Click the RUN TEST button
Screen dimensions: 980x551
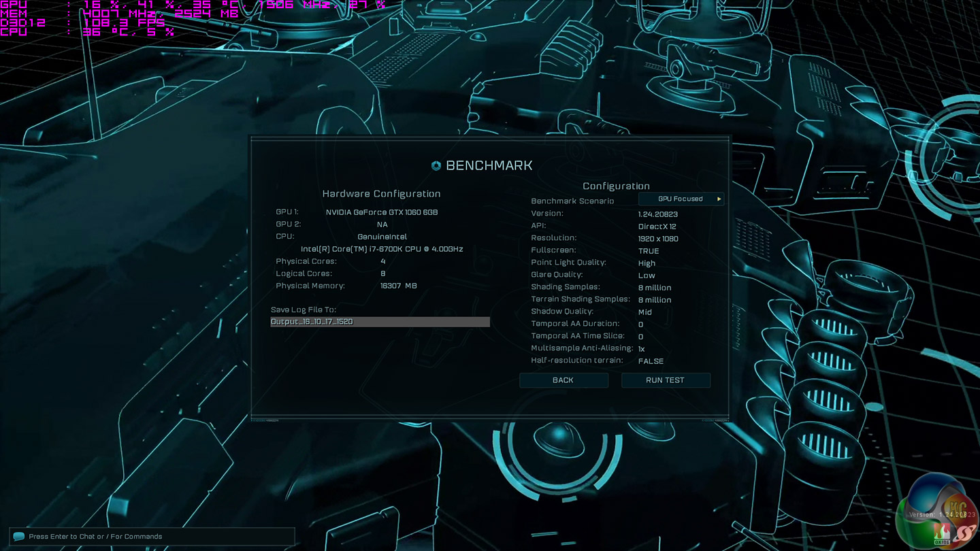coord(666,380)
